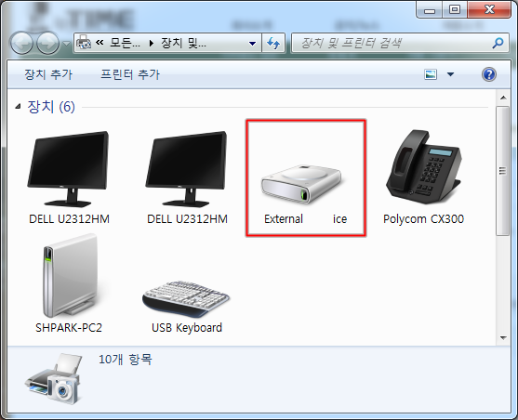The width and height of the screenshot is (518, 420).
Task: Click the Polycom CX300 label
Action: [423, 219]
